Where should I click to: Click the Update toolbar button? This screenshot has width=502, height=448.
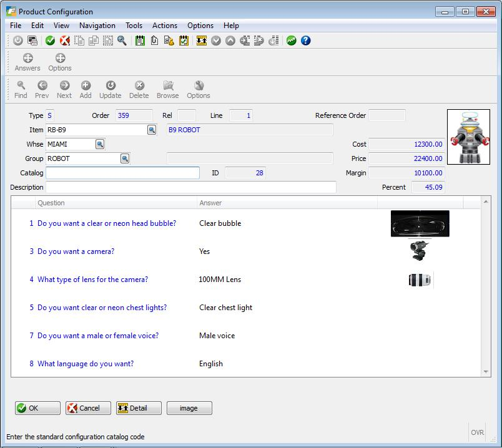[111, 90]
